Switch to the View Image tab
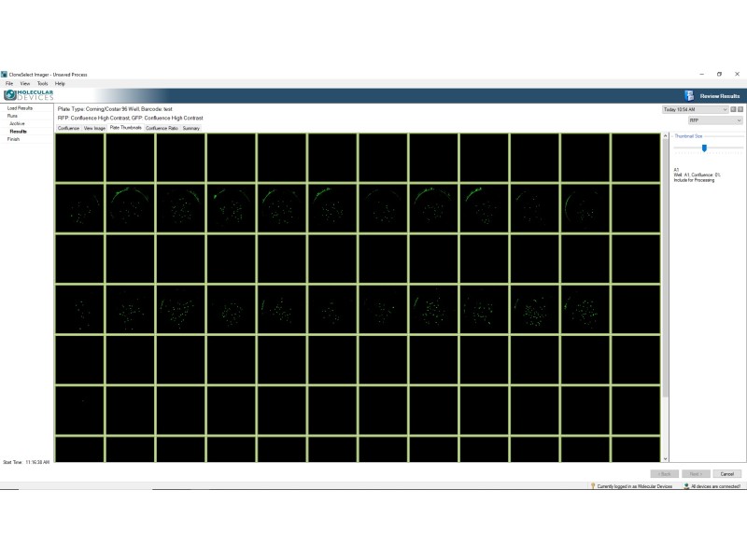The height and width of the screenshot is (560, 747). [x=94, y=128]
